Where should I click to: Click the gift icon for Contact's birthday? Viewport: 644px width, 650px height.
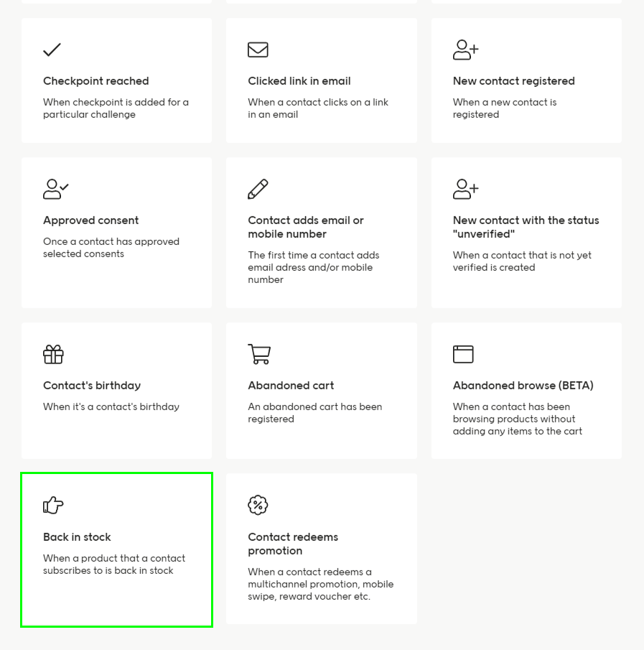coord(53,354)
